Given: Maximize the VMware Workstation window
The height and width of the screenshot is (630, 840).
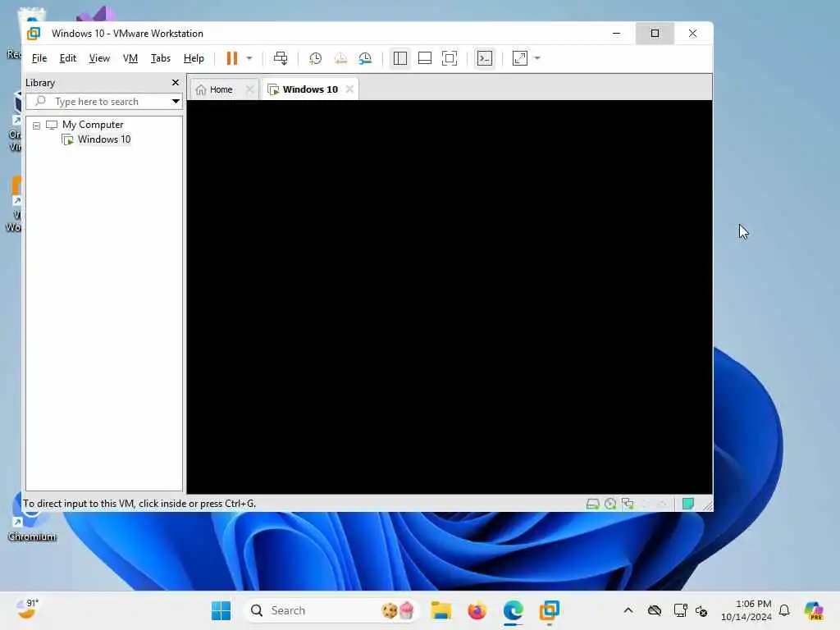Looking at the screenshot, I should 655,33.
